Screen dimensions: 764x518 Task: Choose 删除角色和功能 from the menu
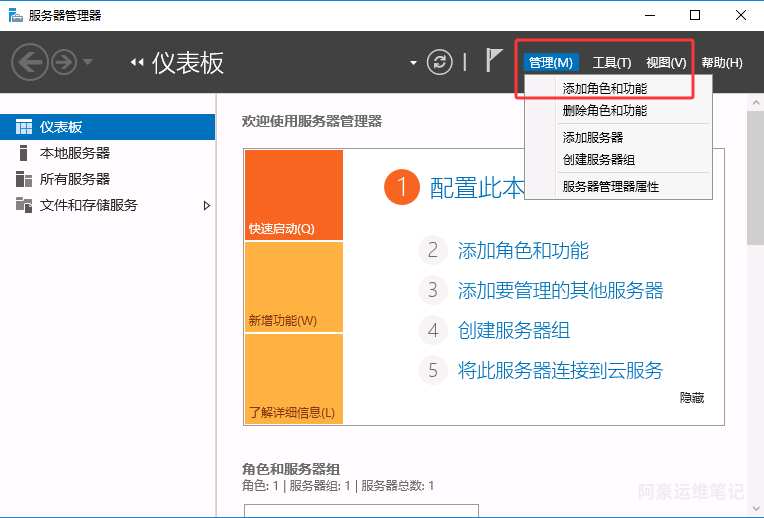click(618, 111)
